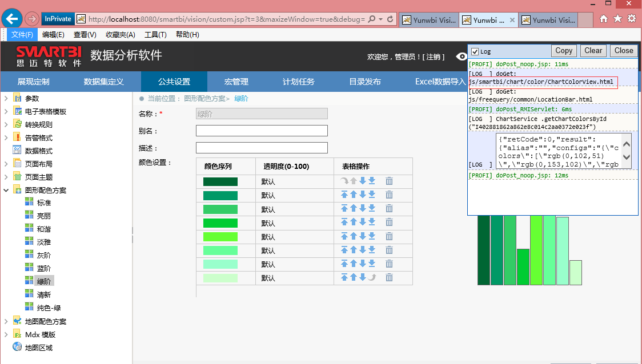This screenshot has width=642, height=364.
Task: Select 蓝阶 color scheme in tree
Action: click(x=44, y=268)
